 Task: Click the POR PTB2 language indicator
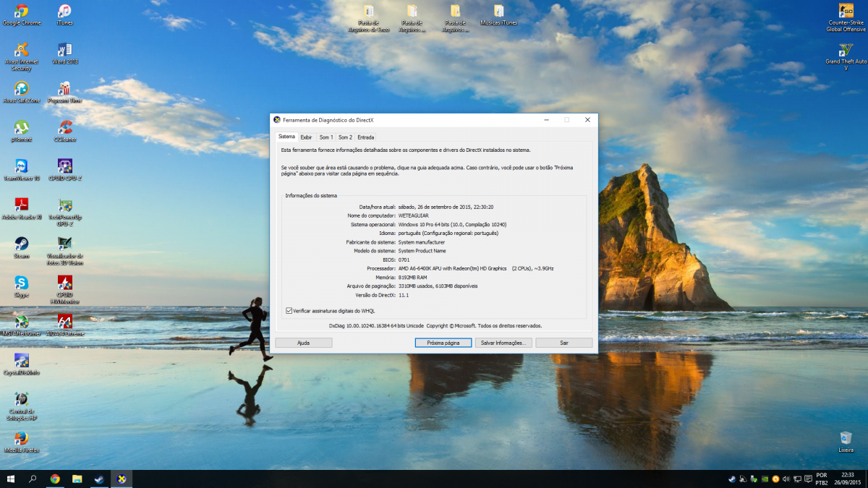tap(822, 479)
